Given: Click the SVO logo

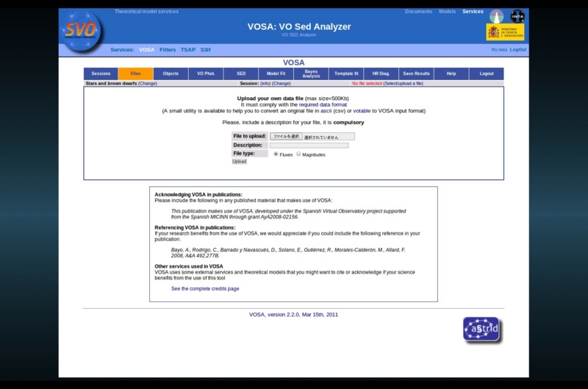Looking at the screenshot, I should tap(81, 31).
